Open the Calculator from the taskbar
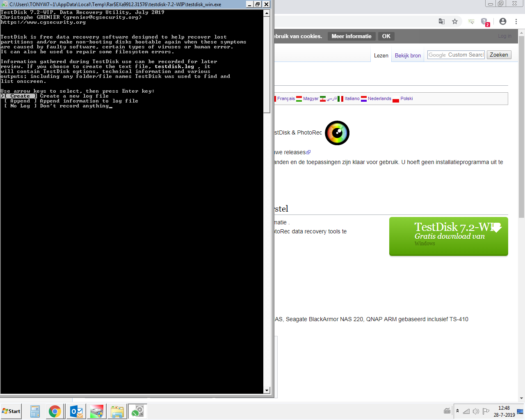 point(35,411)
